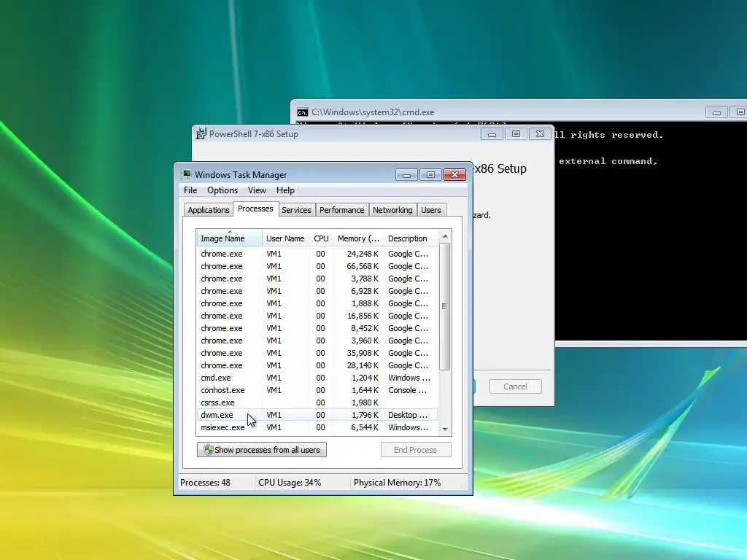Image resolution: width=747 pixels, height=560 pixels.
Task: Click the cmd.exe window title bar text
Action: [x=373, y=112]
